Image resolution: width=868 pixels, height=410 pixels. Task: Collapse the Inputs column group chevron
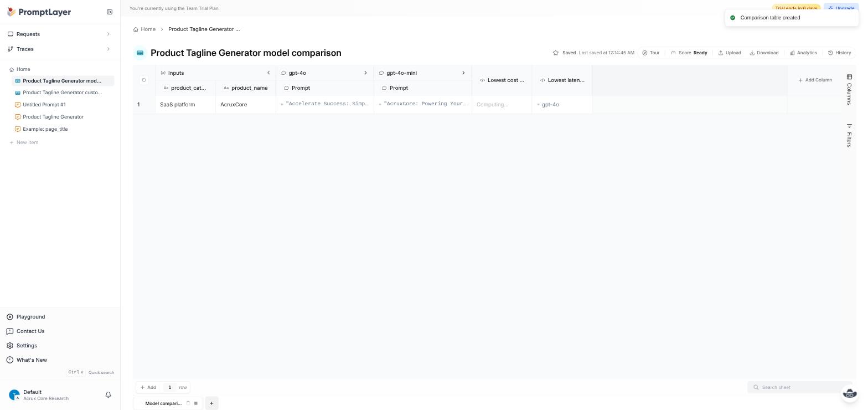[x=268, y=73]
